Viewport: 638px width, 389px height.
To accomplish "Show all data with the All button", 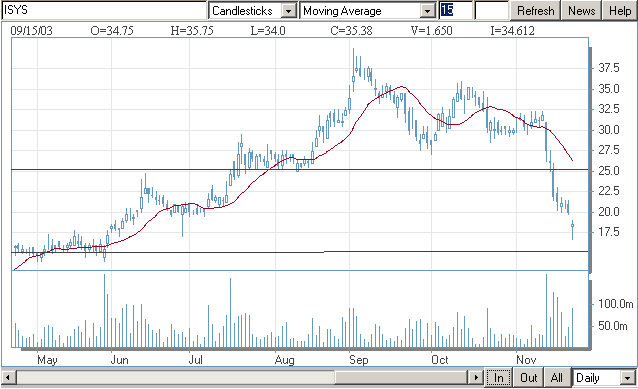I will (x=557, y=378).
